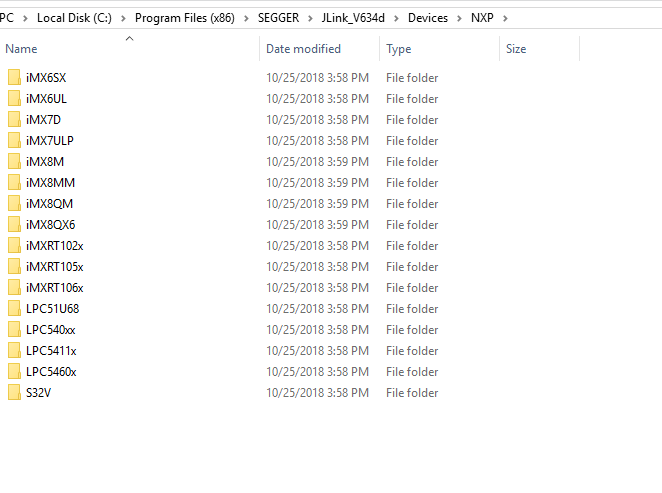Expand chevron after Program Files (x86)
This screenshot has height=493, width=662.
(246, 19)
